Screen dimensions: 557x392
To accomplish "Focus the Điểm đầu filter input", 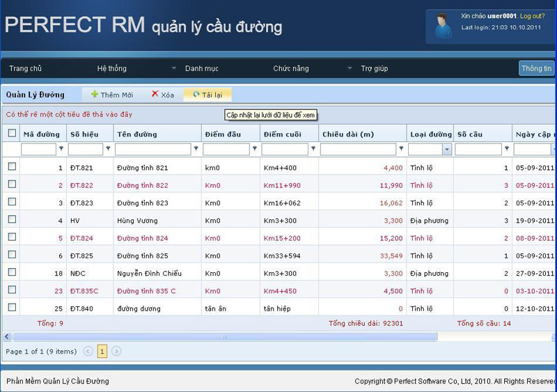I will (226, 149).
